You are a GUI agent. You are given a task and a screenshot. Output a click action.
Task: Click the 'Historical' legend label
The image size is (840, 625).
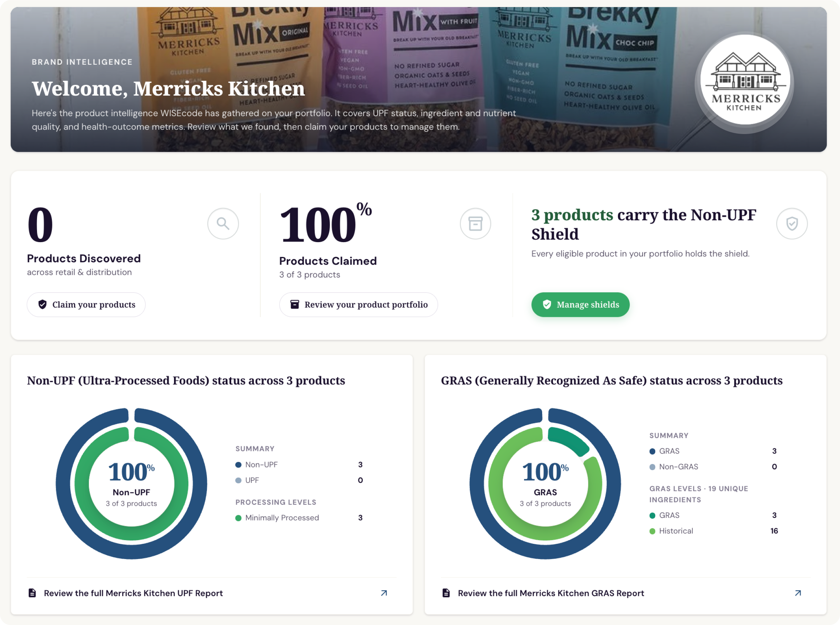click(676, 531)
